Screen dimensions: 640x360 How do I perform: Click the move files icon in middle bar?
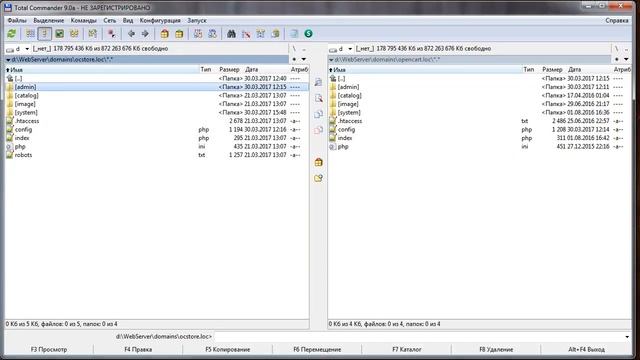318,130
